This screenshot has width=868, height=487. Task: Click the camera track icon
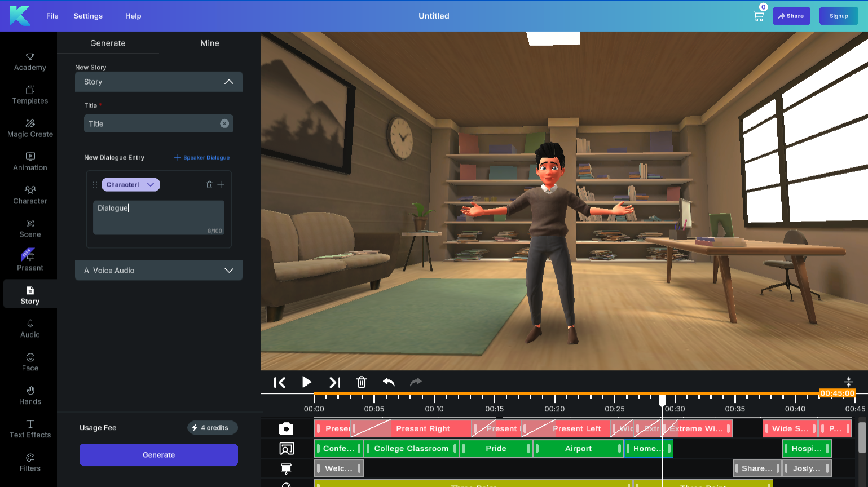[x=286, y=429]
